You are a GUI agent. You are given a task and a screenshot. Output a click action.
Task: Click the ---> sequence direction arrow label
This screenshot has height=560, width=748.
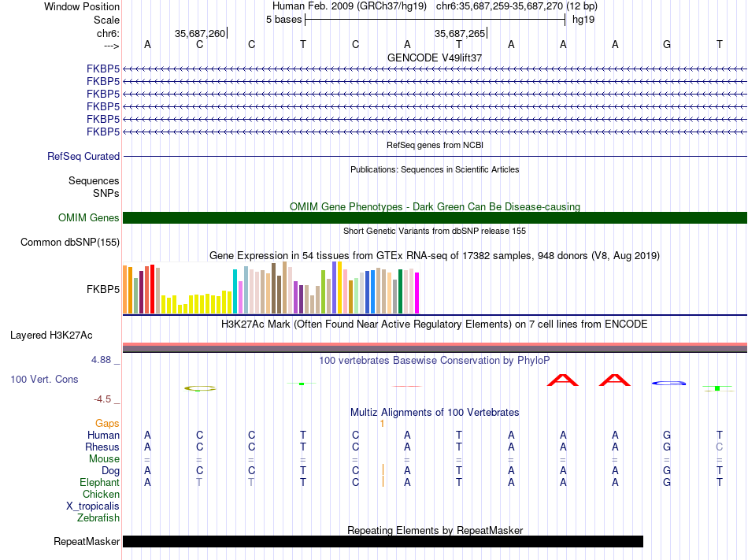(x=112, y=46)
